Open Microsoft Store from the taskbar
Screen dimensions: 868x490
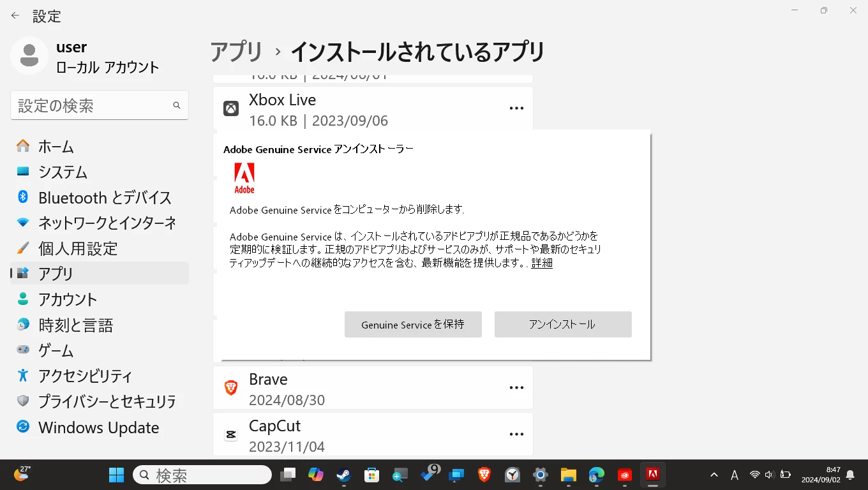(x=371, y=475)
